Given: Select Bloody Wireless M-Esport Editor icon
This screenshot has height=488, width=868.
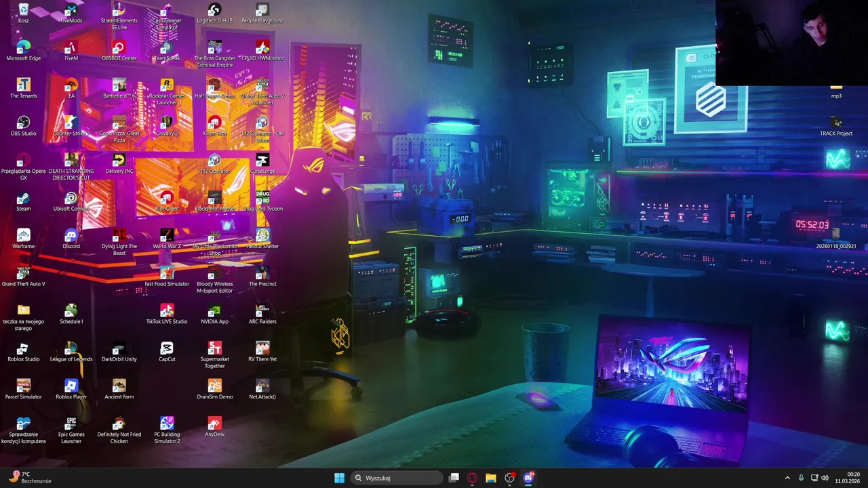Looking at the screenshot, I should [214, 279].
